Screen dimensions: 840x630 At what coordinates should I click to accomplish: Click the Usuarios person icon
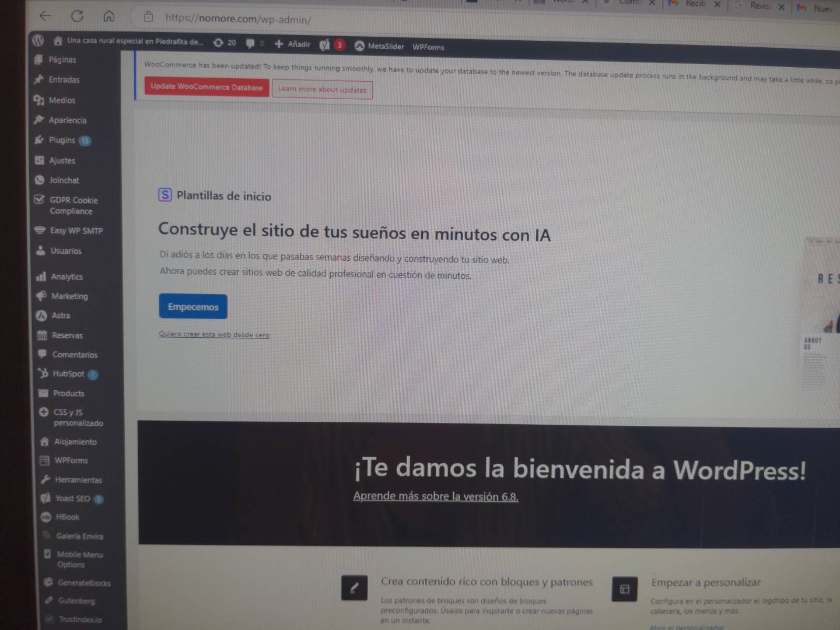(x=40, y=250)
